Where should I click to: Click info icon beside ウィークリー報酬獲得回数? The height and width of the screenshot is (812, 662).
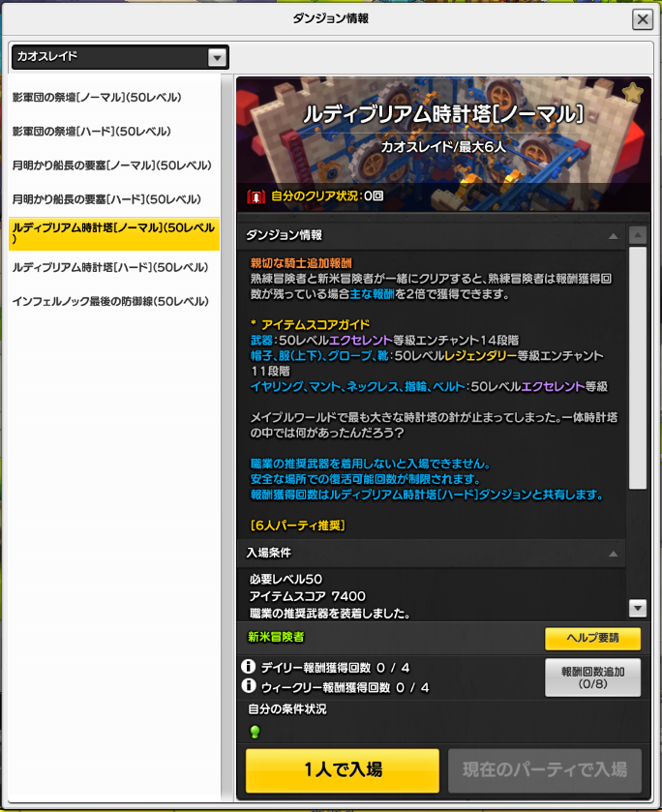click(x=249, y=686)
